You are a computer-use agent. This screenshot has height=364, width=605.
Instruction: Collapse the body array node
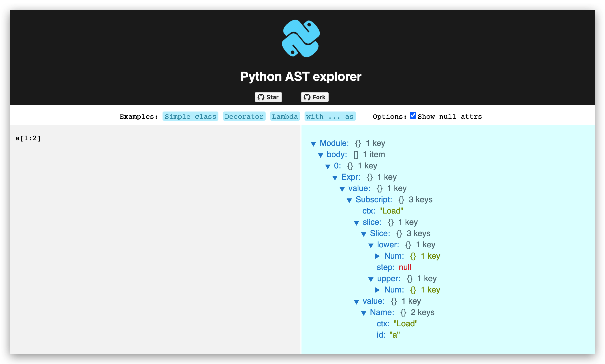(x=320, y=155)
